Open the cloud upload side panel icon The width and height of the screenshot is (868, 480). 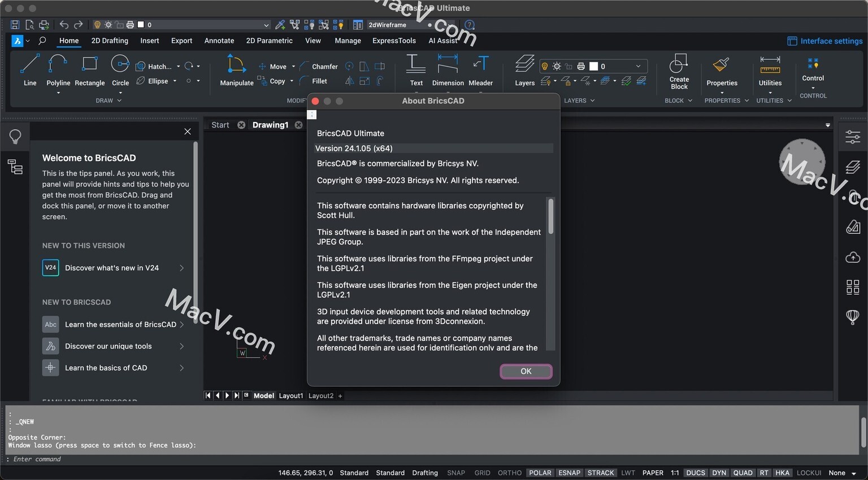coord(853,258)
